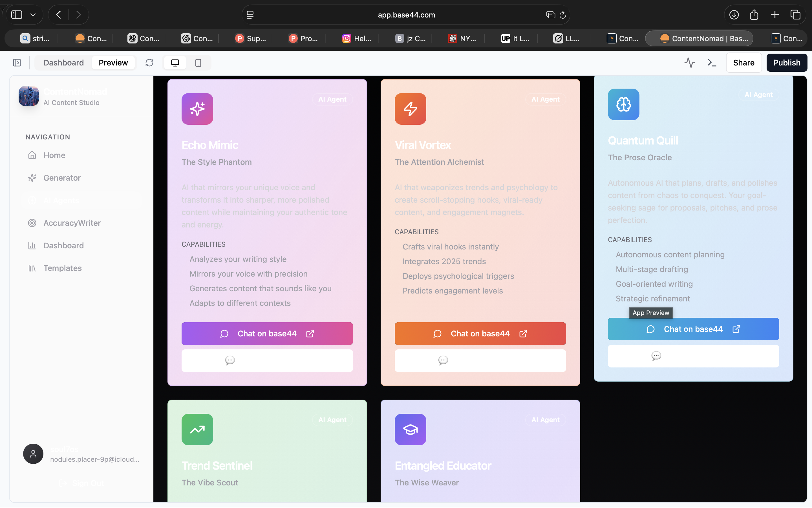The width and height of the screenshot is (812, 508).
Task: Collapse the base44 editor side panel
Action: (x=17, y=63)
